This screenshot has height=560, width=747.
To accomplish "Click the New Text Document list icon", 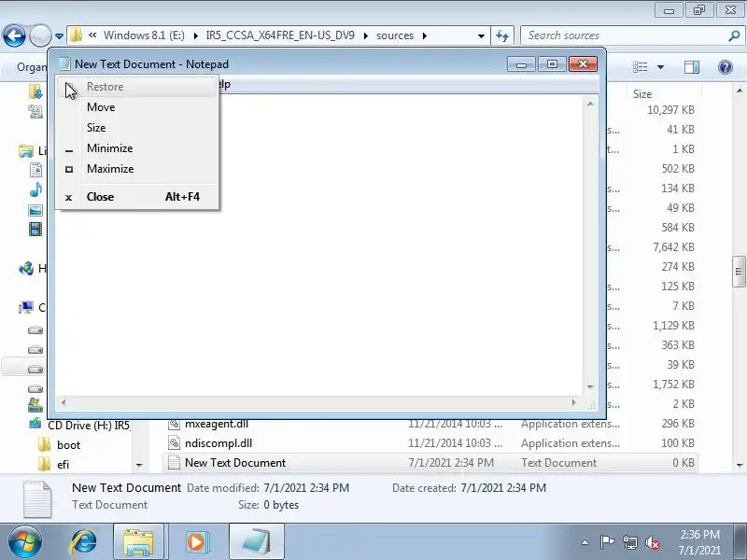I will point(174,463).
